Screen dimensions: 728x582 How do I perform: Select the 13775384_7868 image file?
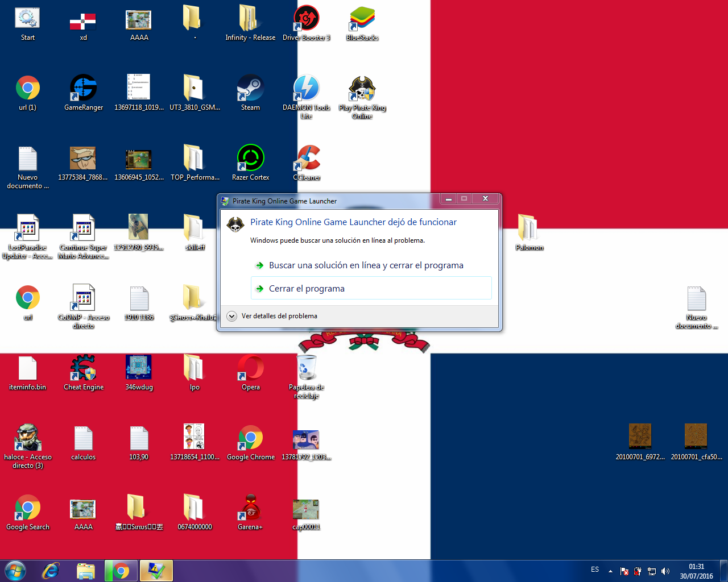[x=83, y=163]
